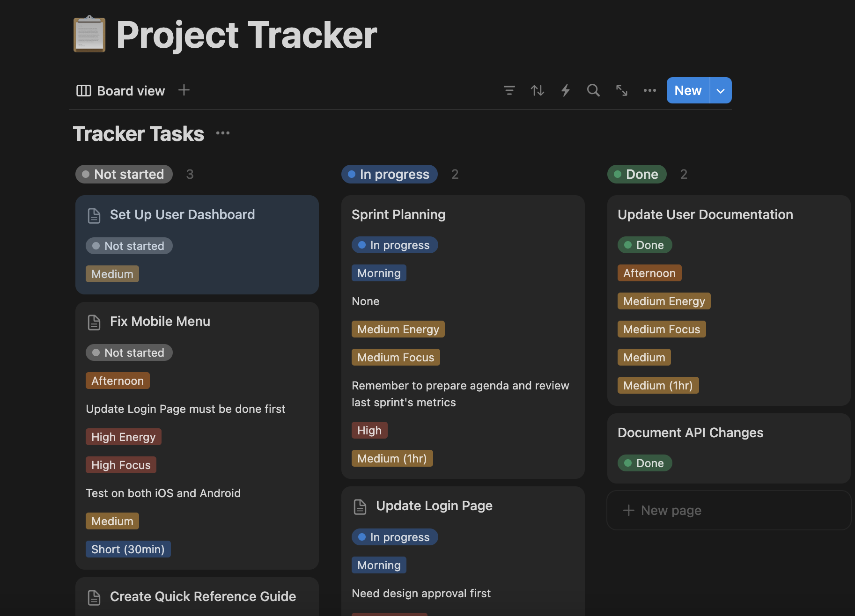Select the Board view tab
Viewport: 855px width, 616px height.
[121, 90]
